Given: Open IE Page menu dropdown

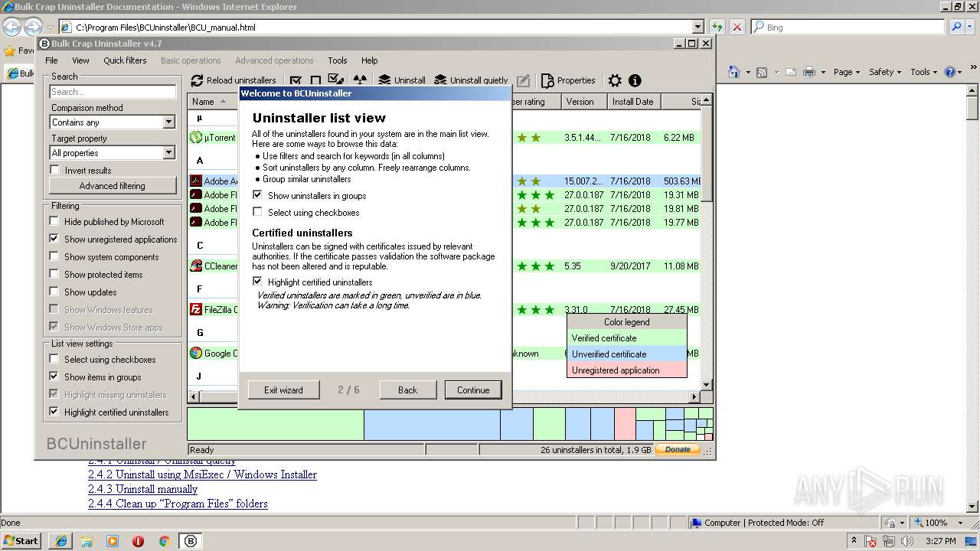Looking at the screenshot, I should 847,72.
